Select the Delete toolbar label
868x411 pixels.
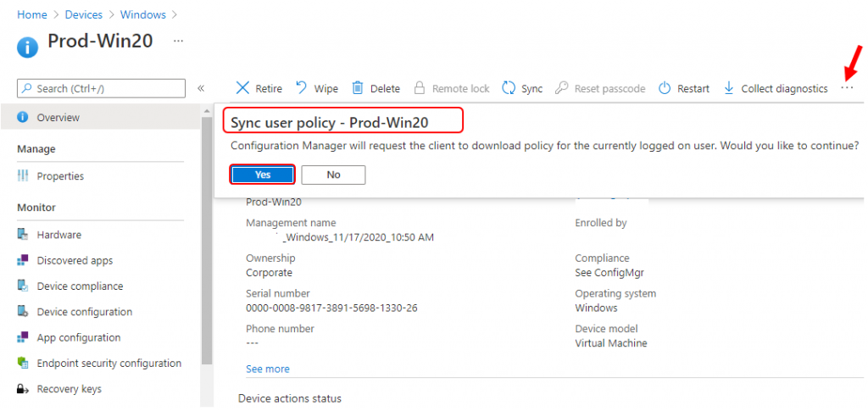(x=385, y=88)
